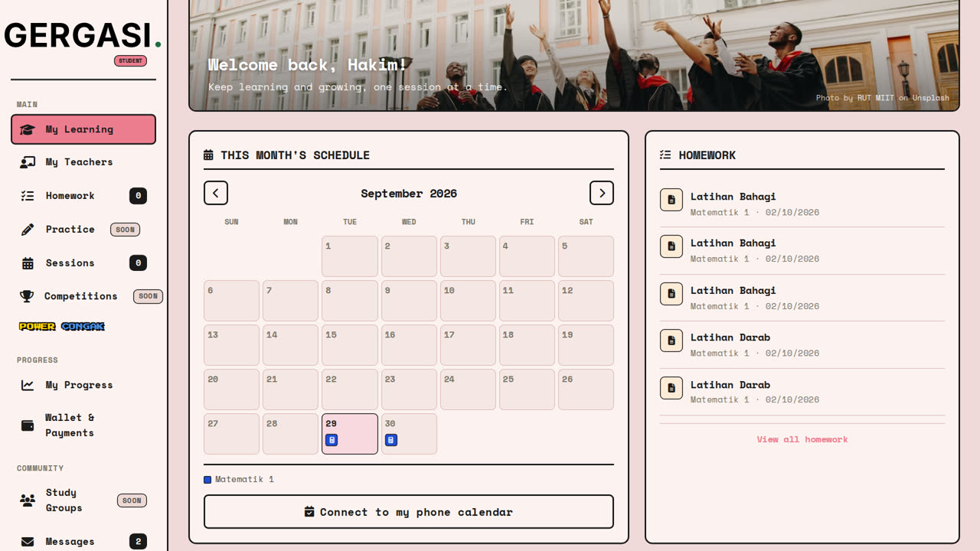Go to previous month in calendar
This screenshot has width=980, height=551.
(x=216, y=193)
